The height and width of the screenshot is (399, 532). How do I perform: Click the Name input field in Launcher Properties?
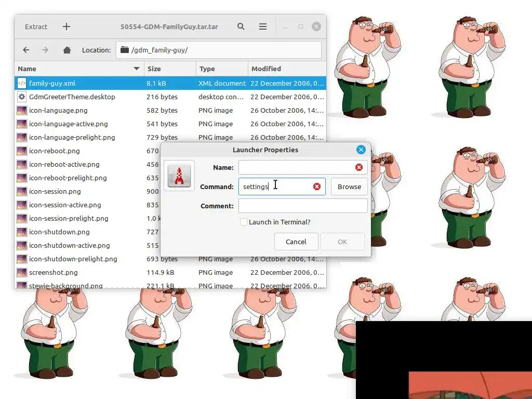(303, 167)
